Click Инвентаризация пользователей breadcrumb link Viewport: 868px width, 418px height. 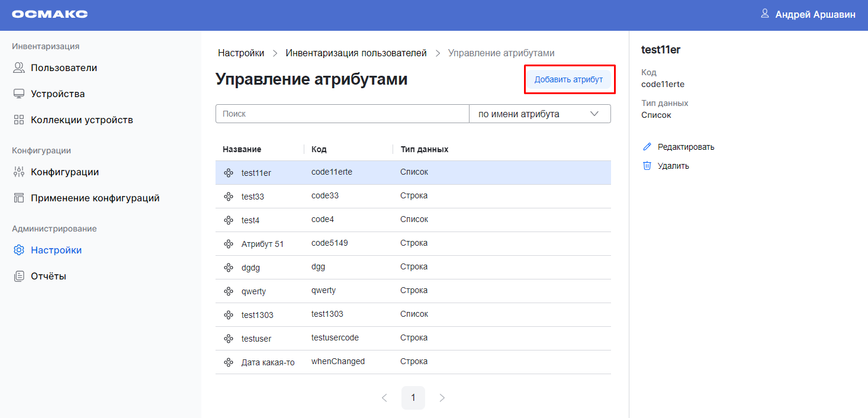point(356,53)
